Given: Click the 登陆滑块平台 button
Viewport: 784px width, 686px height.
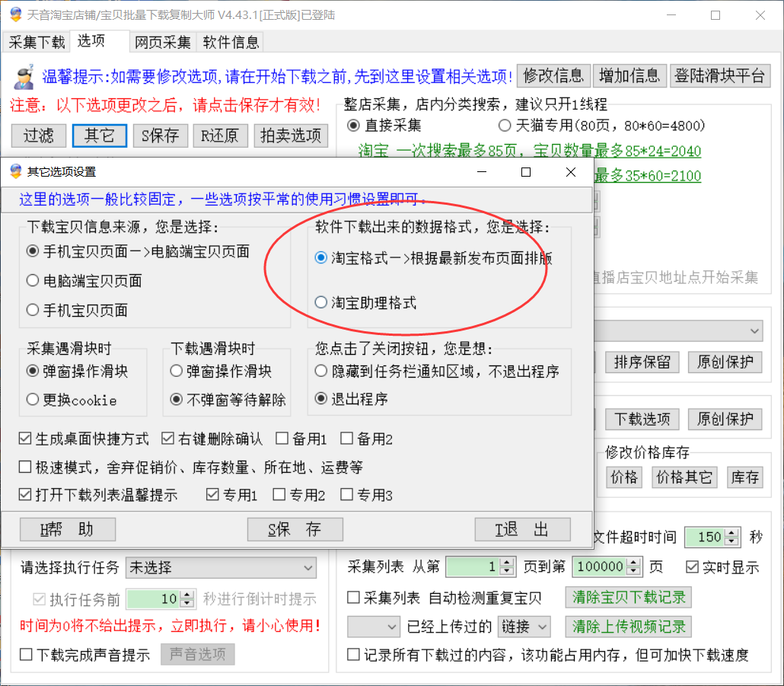Looking at the screenshot, I should [x=720, y=75].
